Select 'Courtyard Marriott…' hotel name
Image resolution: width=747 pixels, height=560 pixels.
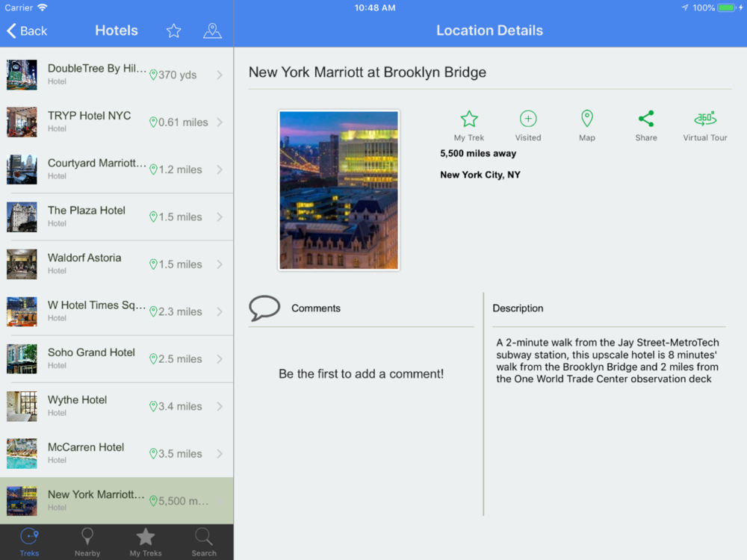(x=96, y=164)
